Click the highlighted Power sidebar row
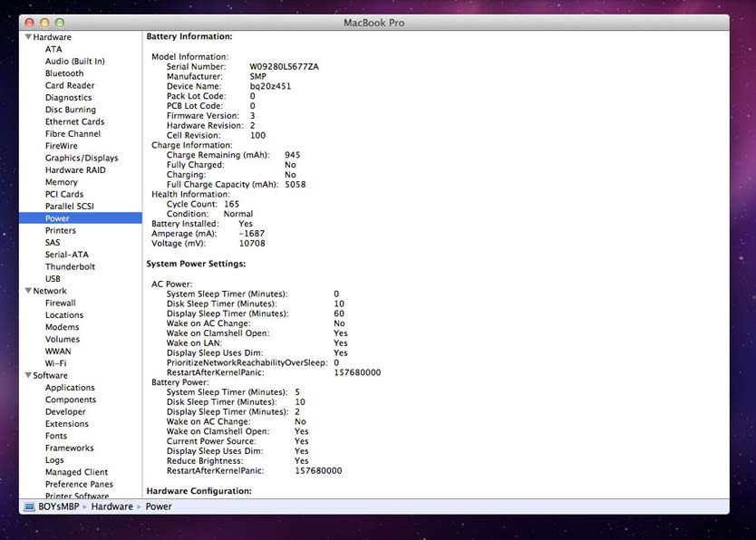Viewport: 756px width, 540px height. 81,218
